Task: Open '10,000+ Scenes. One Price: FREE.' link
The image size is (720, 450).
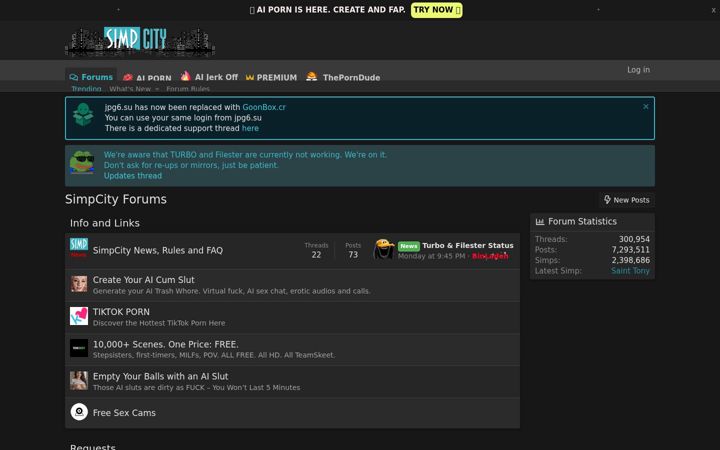Action: click(x=166, y=344)
